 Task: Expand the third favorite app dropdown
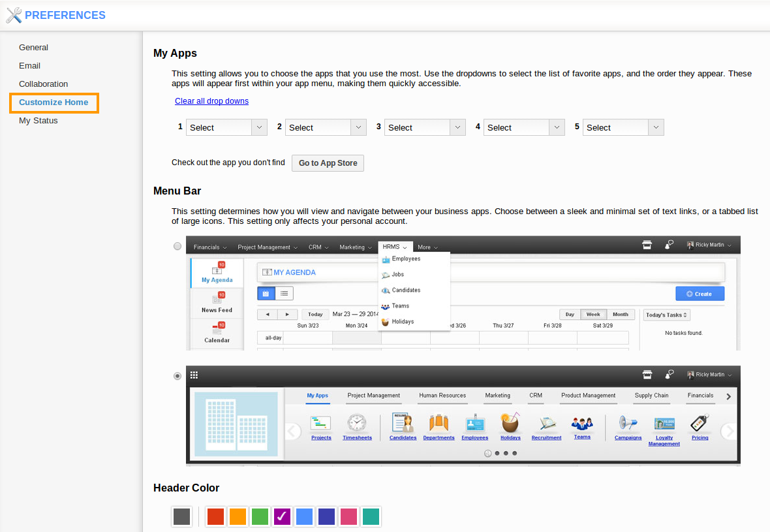coord(425,127)
